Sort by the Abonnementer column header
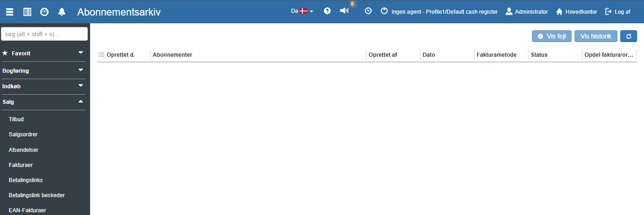This screenshot has width=644, height=215. (x=172, y=55)
